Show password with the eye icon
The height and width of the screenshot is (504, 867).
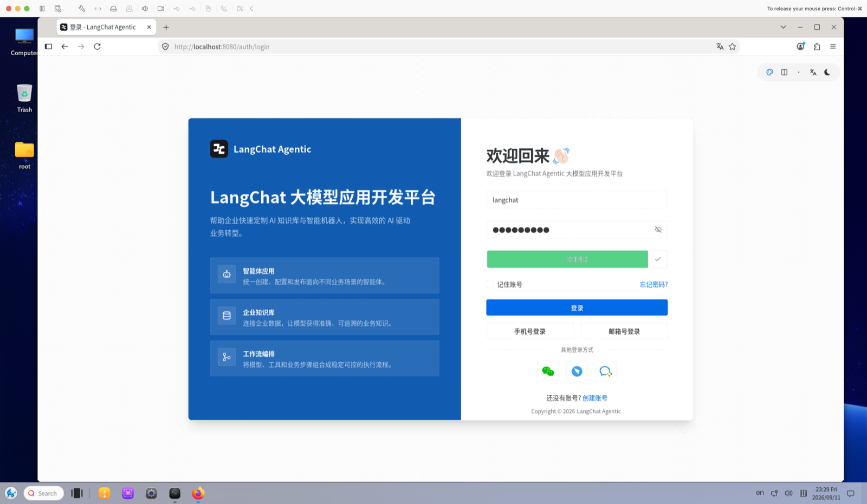658,230
